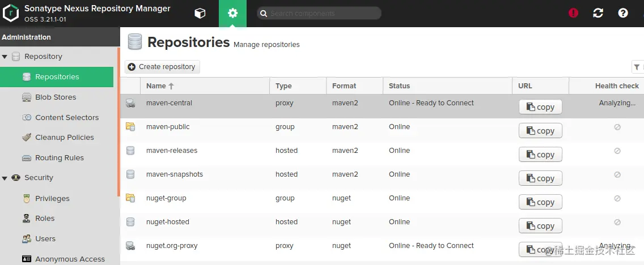The image size is (644, 265).
Task: Open Cleanup Policies in sidebar
Action: pos(64,138)
